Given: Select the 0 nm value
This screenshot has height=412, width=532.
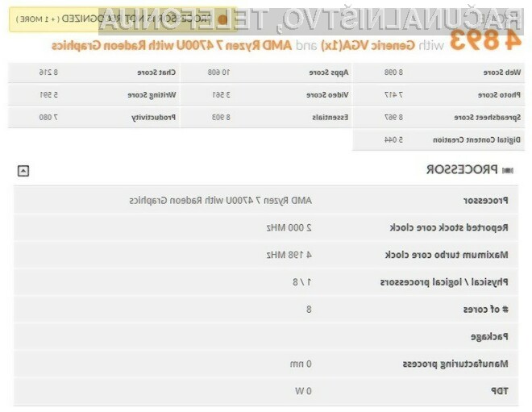Looking at the screenshot, I should coord(301,364).
